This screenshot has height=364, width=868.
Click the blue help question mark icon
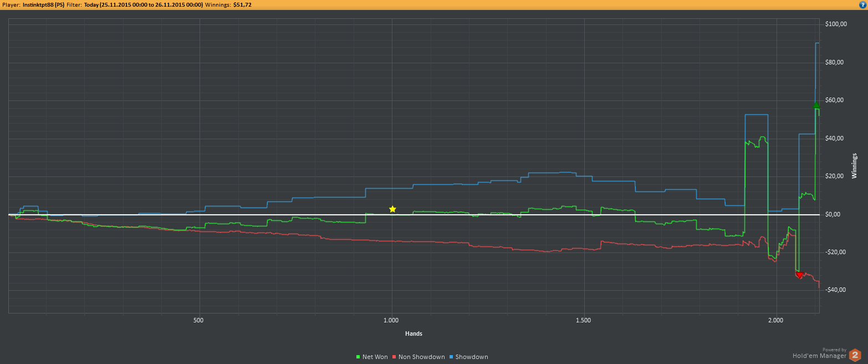coord(862,4)
